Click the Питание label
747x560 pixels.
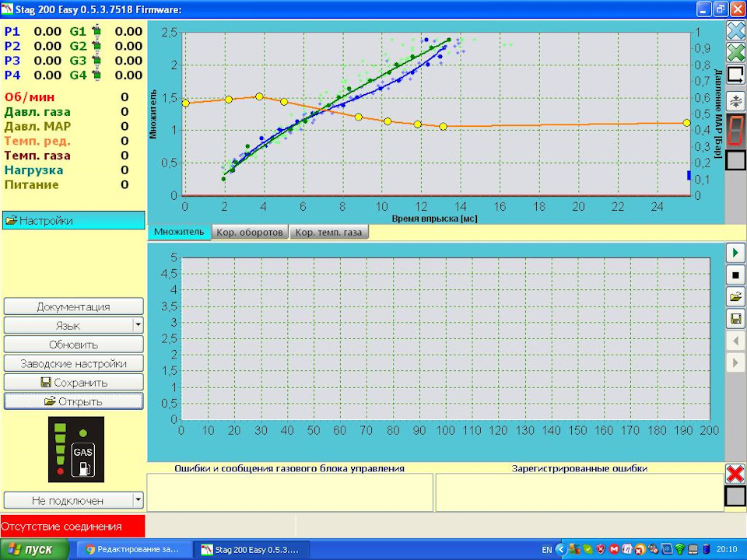pyautogui.click(x=31, y=185)
